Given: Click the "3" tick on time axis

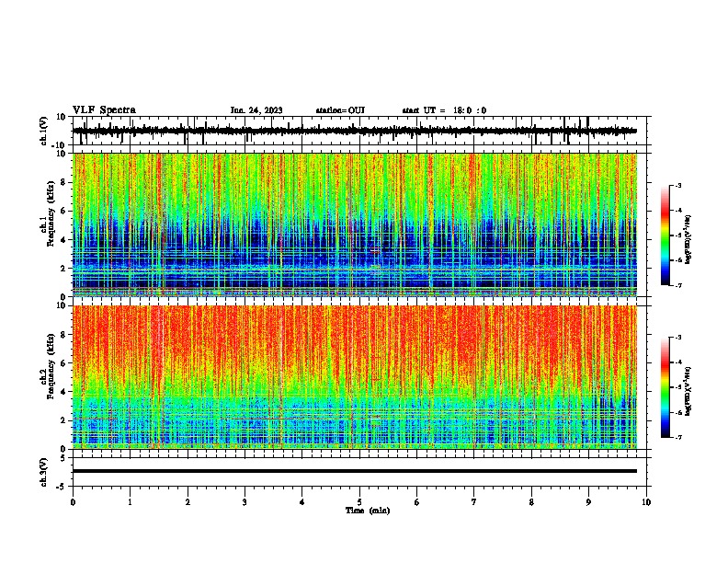Looking at the screenshot, I should [245, 502].
